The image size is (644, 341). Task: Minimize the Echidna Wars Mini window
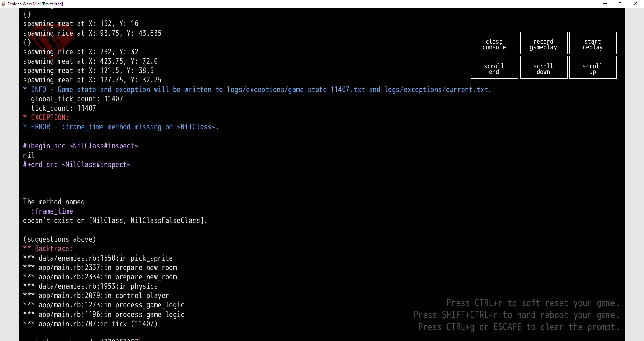click(x=605, y=4)
